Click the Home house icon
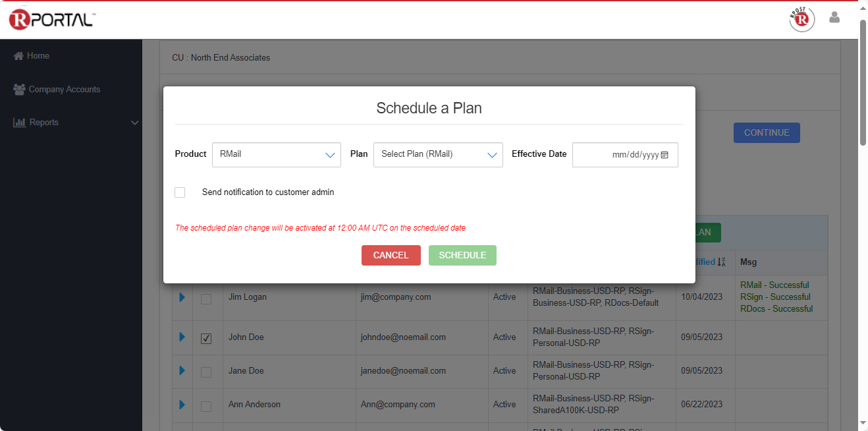Screen dimensions: 868x431 (x=18, y=56)
